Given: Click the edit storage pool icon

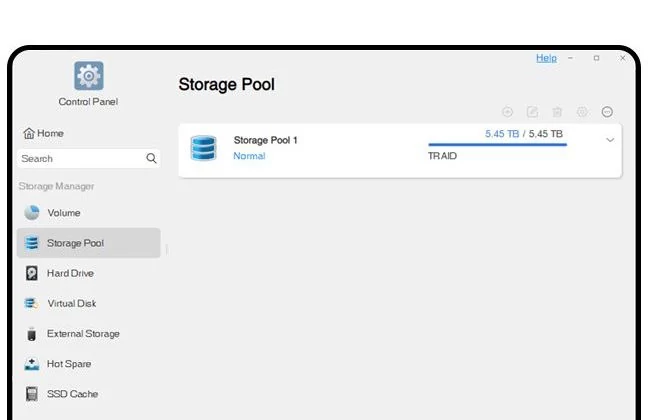Looking at the screenshot, I should pos(532,112).
